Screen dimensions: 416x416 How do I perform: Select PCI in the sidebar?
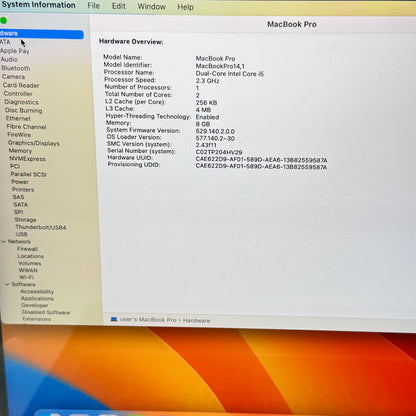tap(15, 166)
